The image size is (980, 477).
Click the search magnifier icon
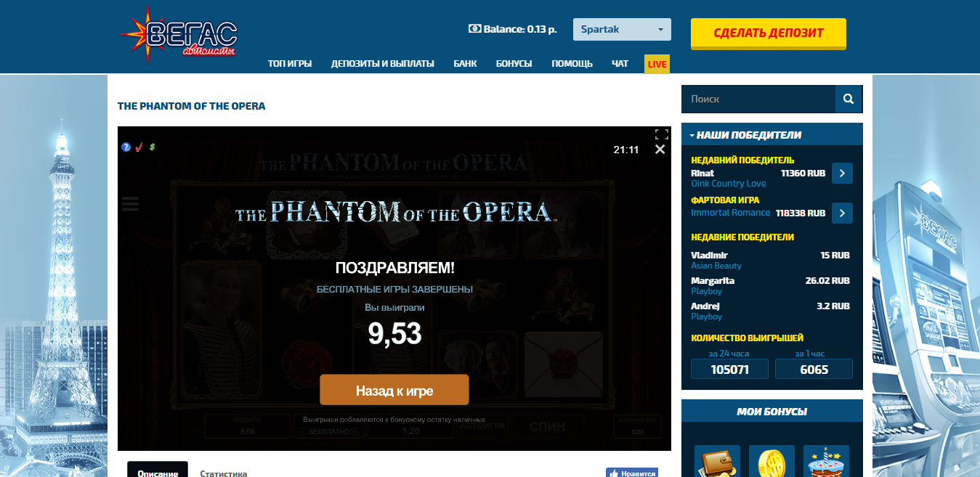coord(849,99)
